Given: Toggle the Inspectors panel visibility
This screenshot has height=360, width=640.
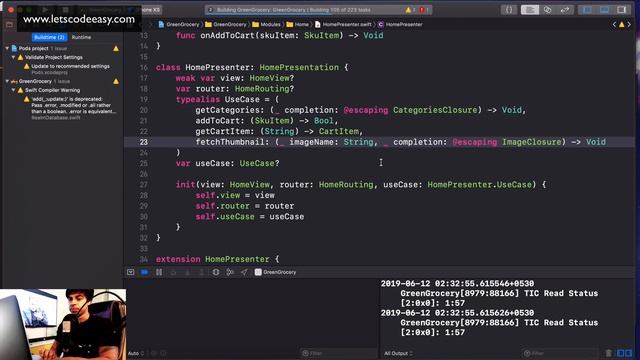Looking at the screenshot, I should (622, 10).
